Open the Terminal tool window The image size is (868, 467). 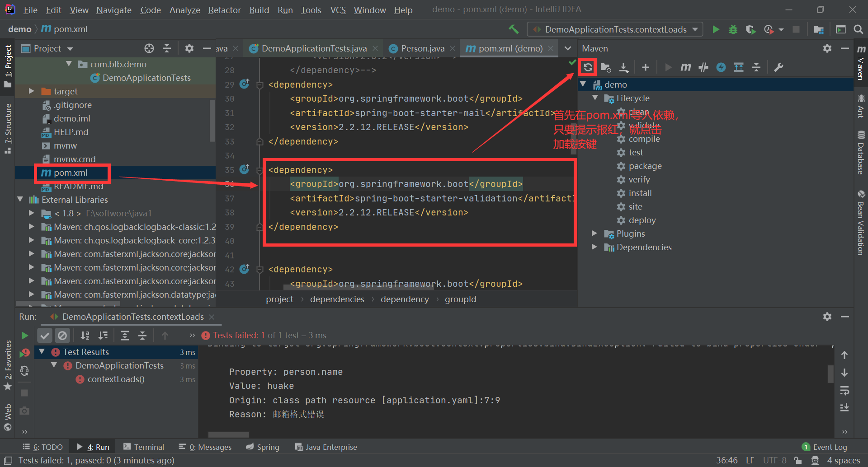(x=144, y=447)
